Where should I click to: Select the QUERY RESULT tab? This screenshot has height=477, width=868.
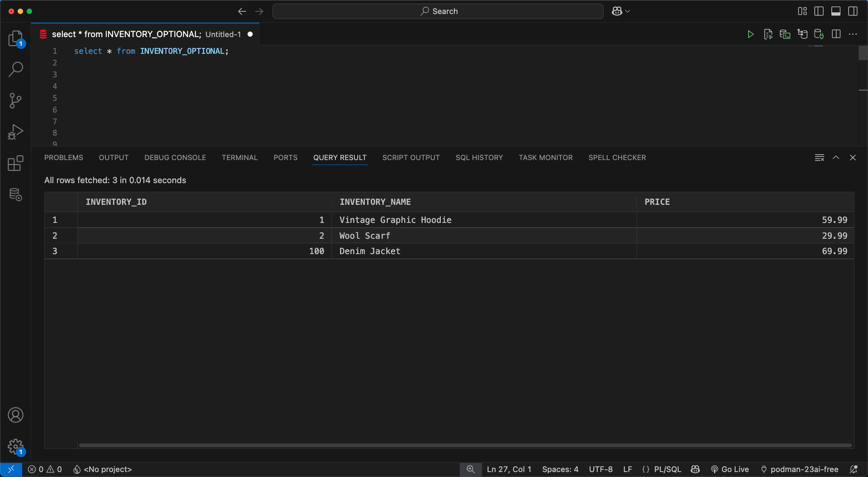pos(340,158)
